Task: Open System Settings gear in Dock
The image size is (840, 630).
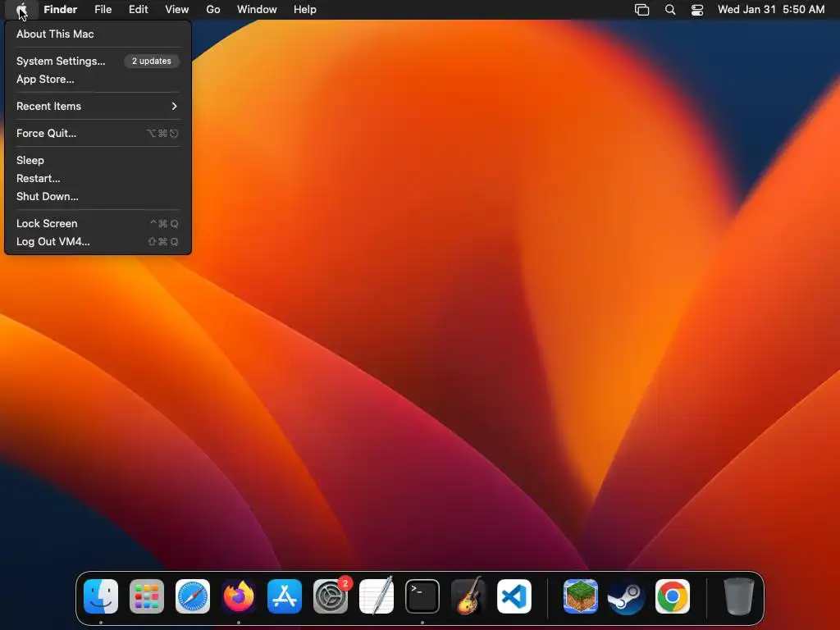Action: point(331,596)
